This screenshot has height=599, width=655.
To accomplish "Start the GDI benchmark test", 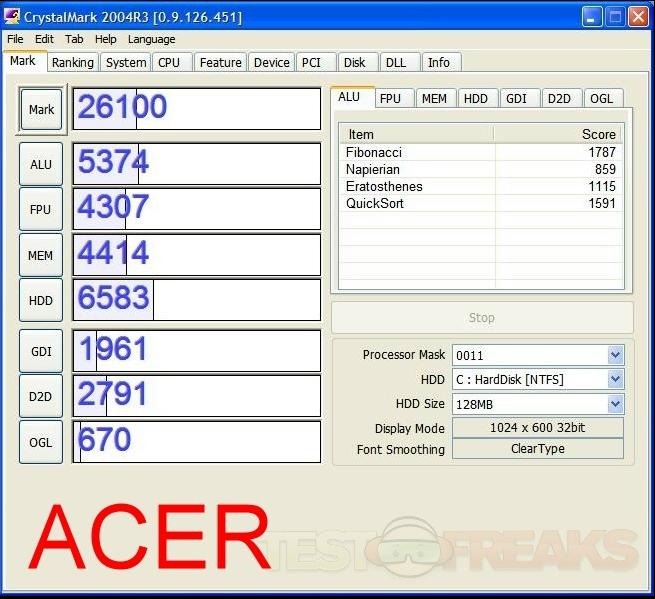I will (x=41, y=351).
